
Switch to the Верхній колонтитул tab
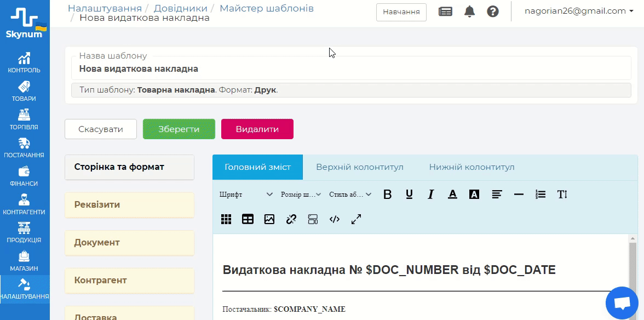click(359, 167)
